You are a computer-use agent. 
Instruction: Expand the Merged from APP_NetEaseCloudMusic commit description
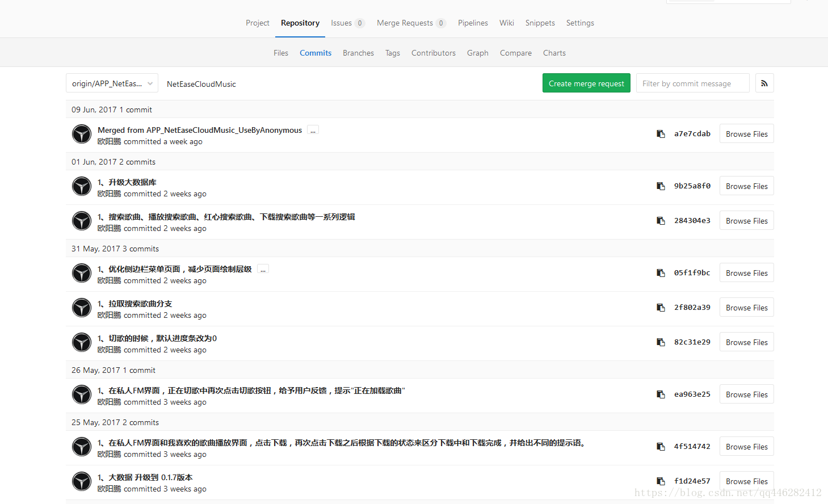pyautogui.click(x=313, y=130)
